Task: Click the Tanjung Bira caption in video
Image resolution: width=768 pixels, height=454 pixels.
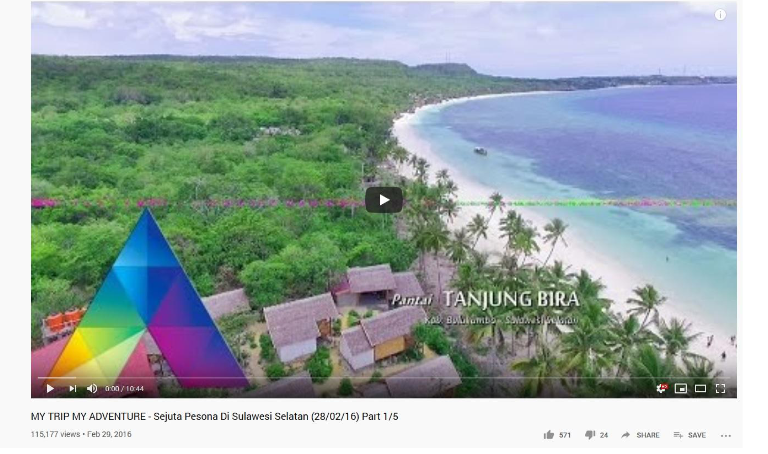Action: click(486, 299)
